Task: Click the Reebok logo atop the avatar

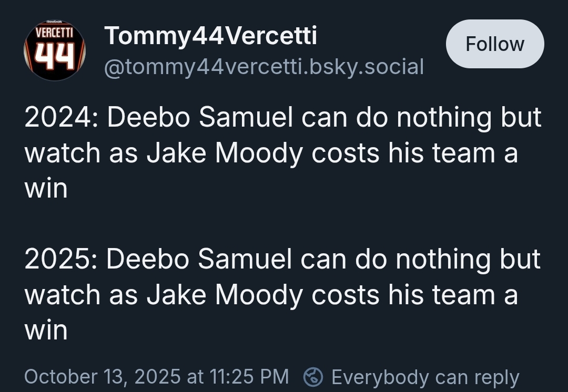Action: pyautogui.click(x=54, y=22)
